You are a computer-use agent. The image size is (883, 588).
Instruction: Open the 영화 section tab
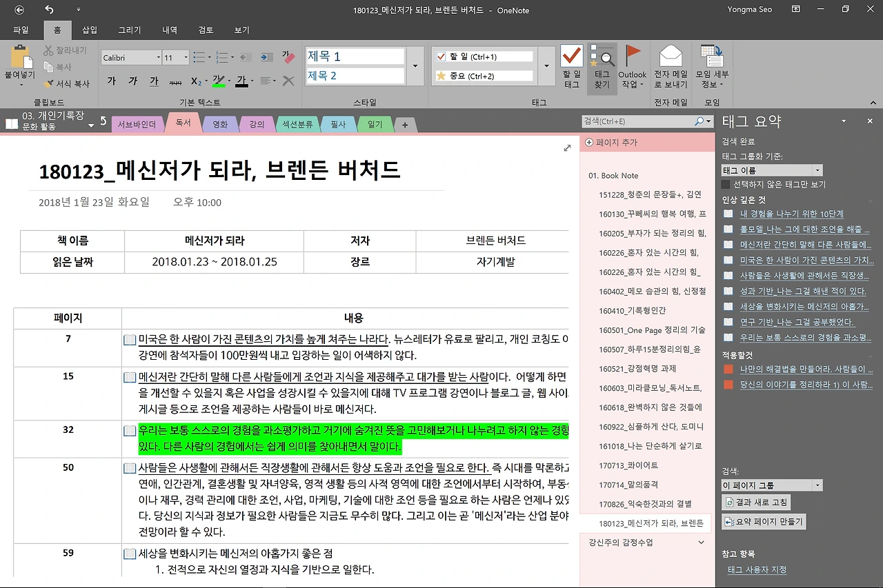pyautogui.click(x=220, y=124)
